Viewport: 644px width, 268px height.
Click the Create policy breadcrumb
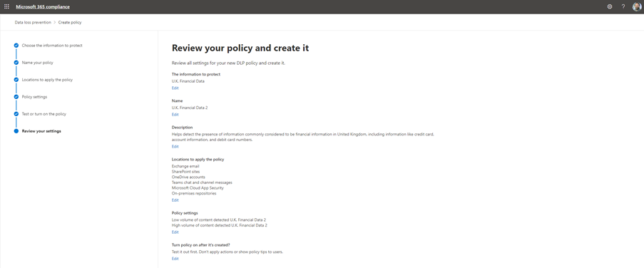coord(70,23)
